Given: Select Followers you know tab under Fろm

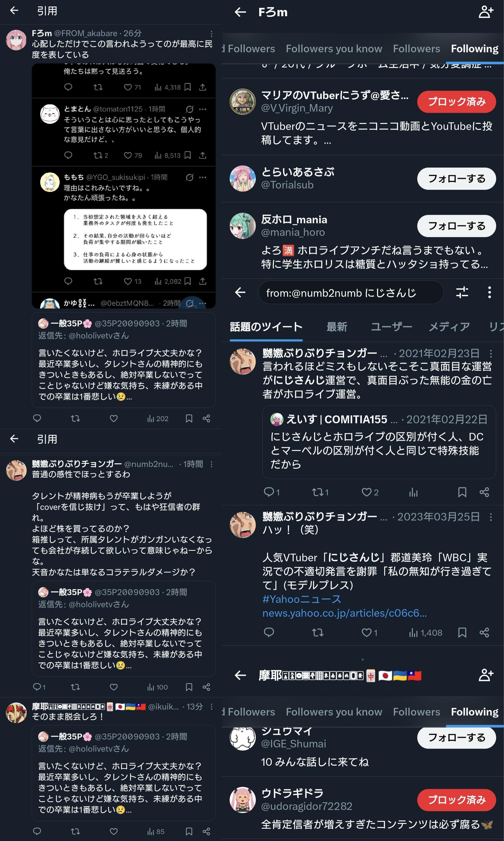Looking at the screenshot, I should point(334,49).
